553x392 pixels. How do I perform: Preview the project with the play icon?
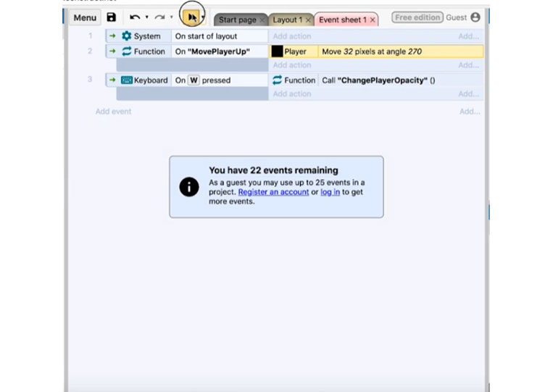click(192, 17)
